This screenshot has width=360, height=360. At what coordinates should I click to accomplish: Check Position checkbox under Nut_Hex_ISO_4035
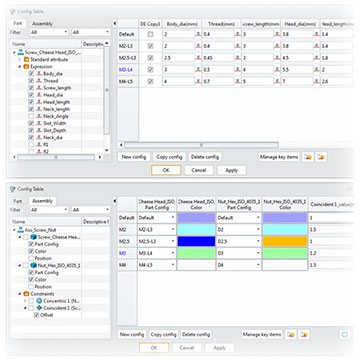[x=31, y=287]
